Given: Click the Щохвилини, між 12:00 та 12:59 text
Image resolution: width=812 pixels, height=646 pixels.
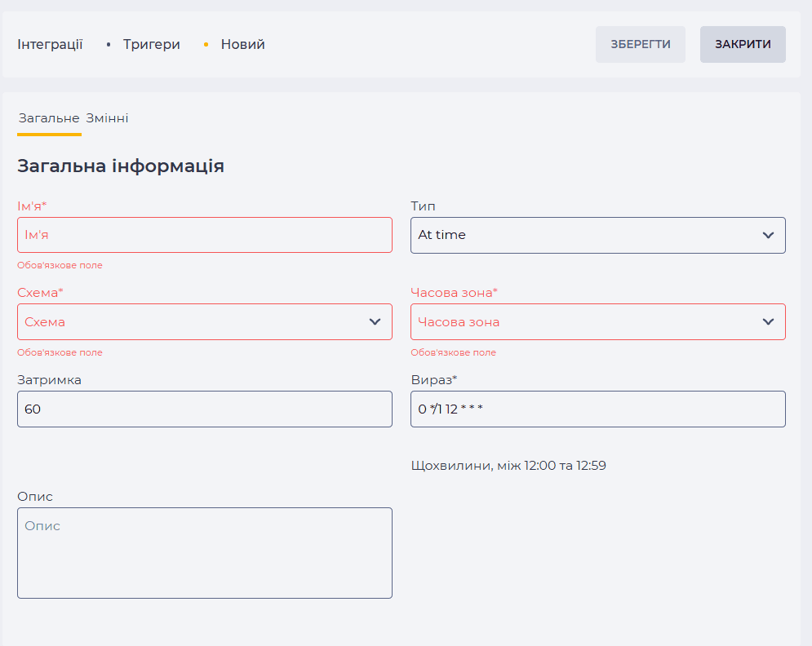Looking at the screenshot, I should coord(508,466).
